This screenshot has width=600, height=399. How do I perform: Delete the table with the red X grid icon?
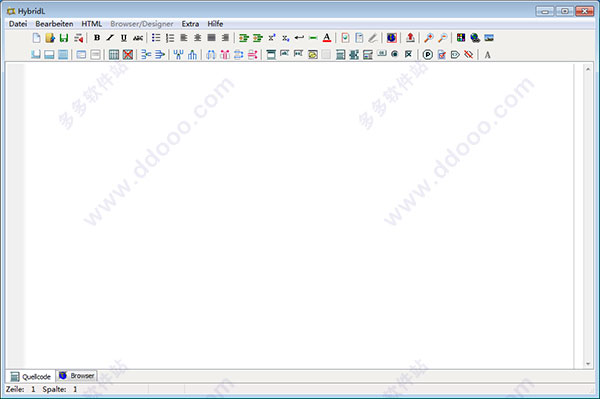tap(128, 55)
